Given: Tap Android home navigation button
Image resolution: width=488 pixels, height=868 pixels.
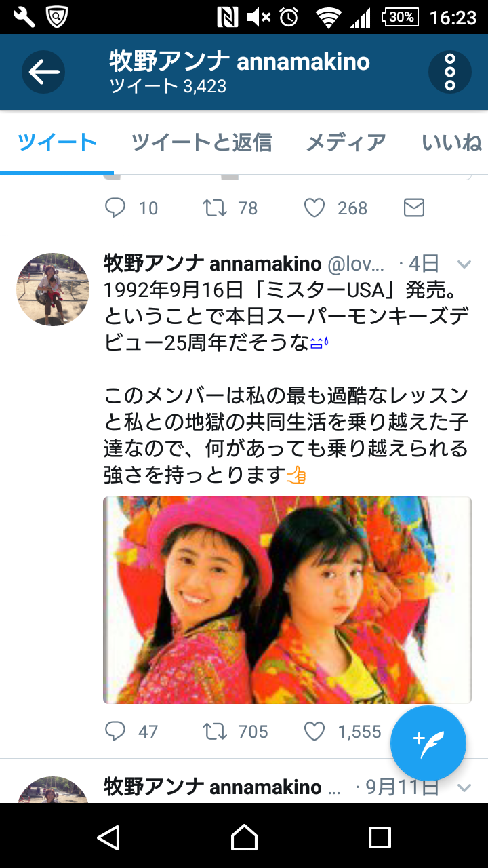Looking at the screenshot, I should click(244, 837).
